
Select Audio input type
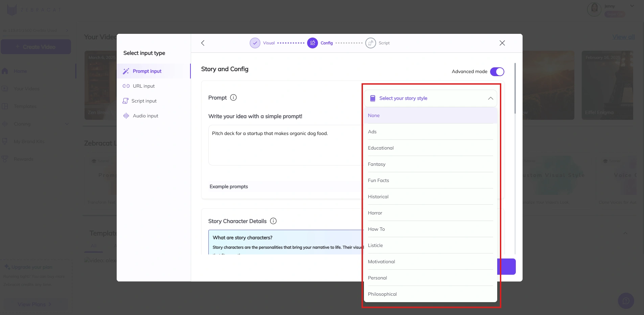154,116
